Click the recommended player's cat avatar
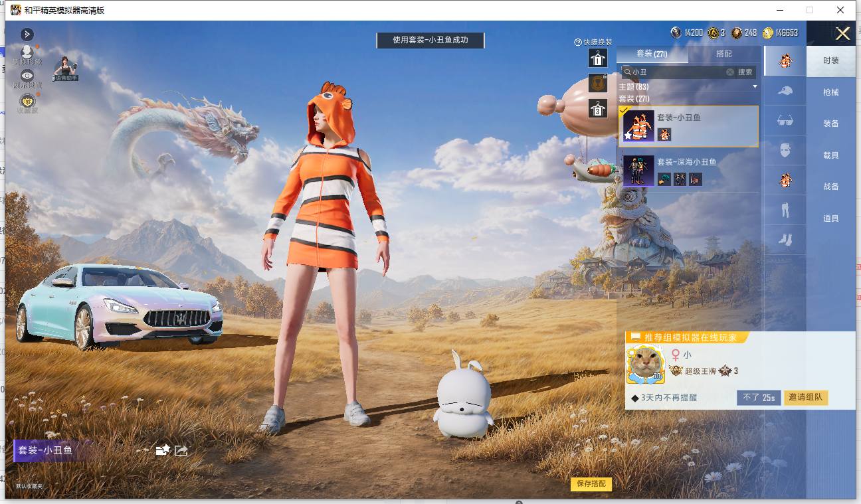The height and width of the screenshot is (504, 861). click(x=645, y=364)
